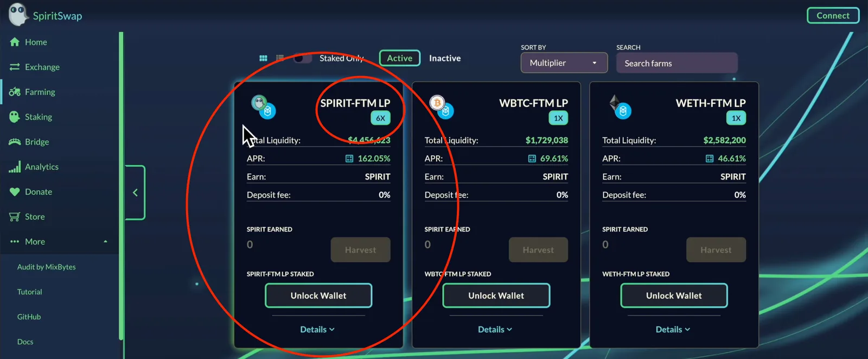Image resolution: width=868 pixels, height=359 pixels.
Task: Click the WETH-FTM token pair icon
Action: tap(620, 106)
